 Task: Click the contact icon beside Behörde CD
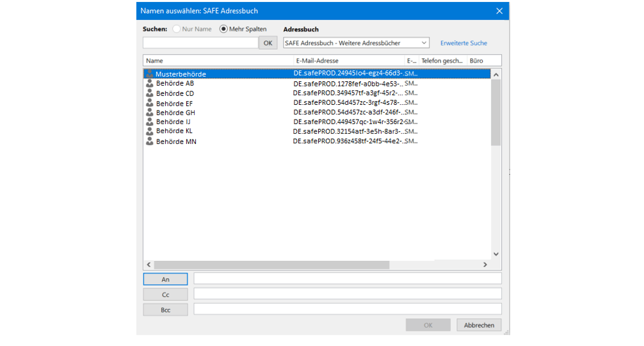coord(150,93)
